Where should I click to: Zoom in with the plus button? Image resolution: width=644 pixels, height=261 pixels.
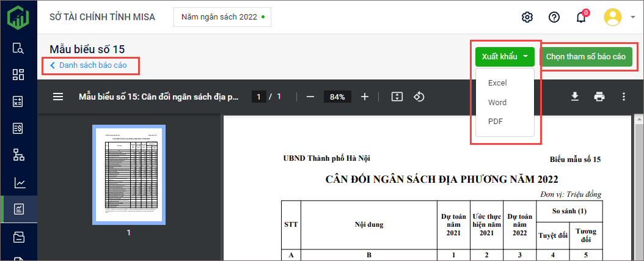tap(365, 97)
